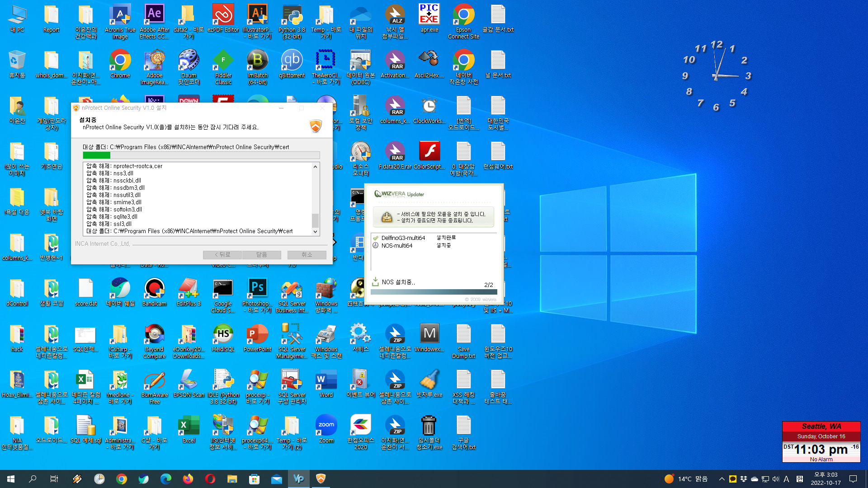The height and width of the screenshot is (488, 868).
Task: Open EditPlus 3 desktop icon
Action: 189,292
